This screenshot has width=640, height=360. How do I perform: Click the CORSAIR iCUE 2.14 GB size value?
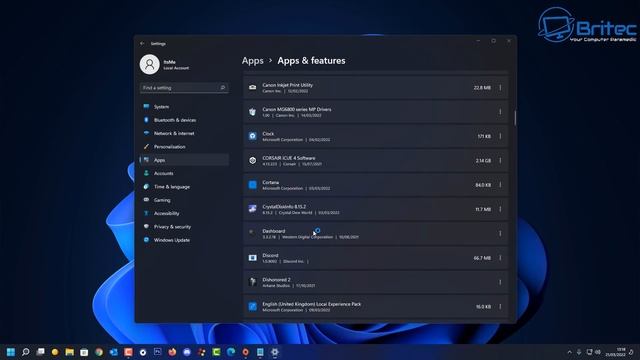pyautogui.click(x=483, y=161)
